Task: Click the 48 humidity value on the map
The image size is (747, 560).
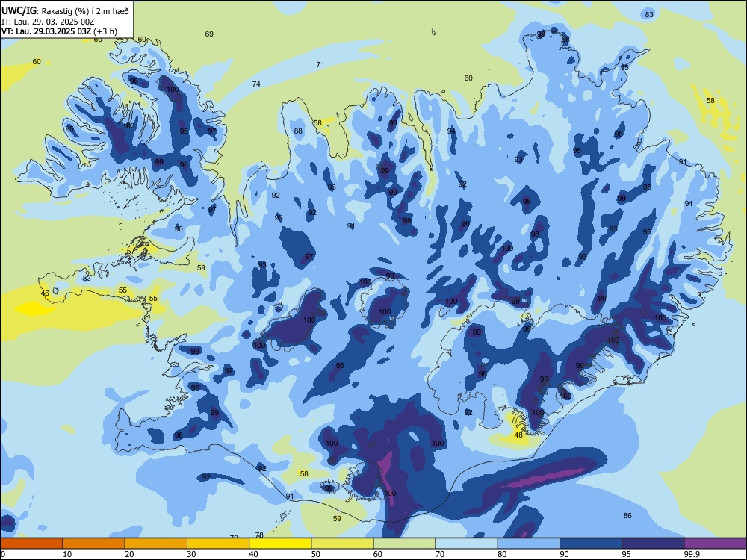Action: pos(519,435)
